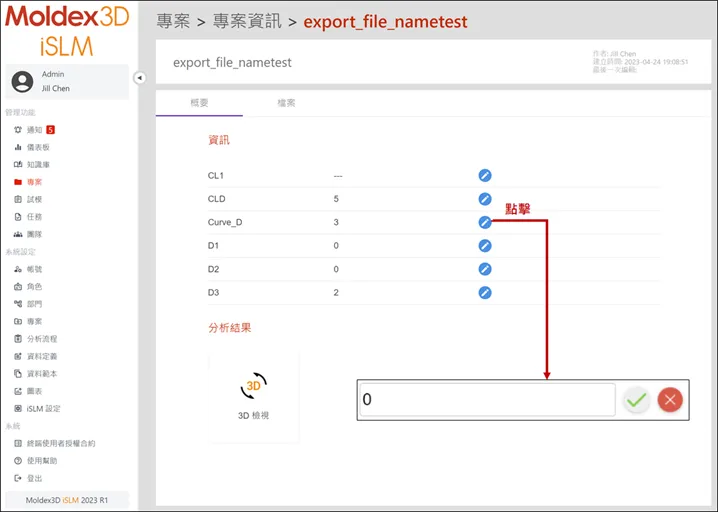
Task: Open the 試模 sidebar item
Action: tap(28, 200)
